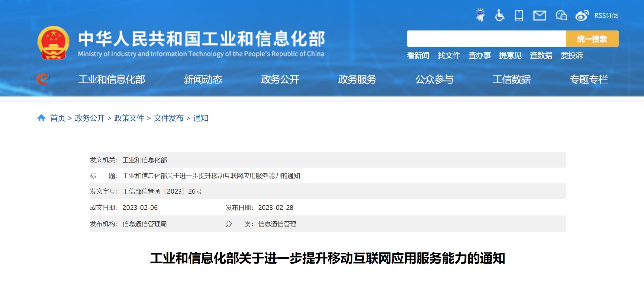Activate the wheelchair accessibility icon

point(500,15)
